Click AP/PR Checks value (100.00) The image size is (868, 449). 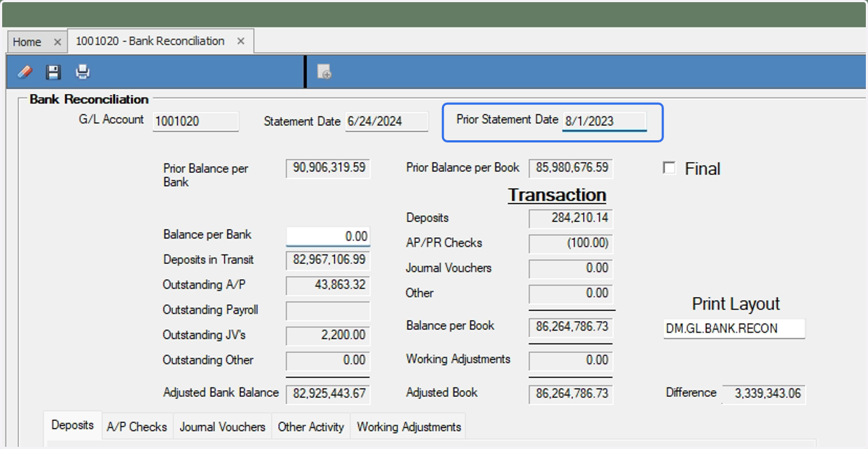571,244
